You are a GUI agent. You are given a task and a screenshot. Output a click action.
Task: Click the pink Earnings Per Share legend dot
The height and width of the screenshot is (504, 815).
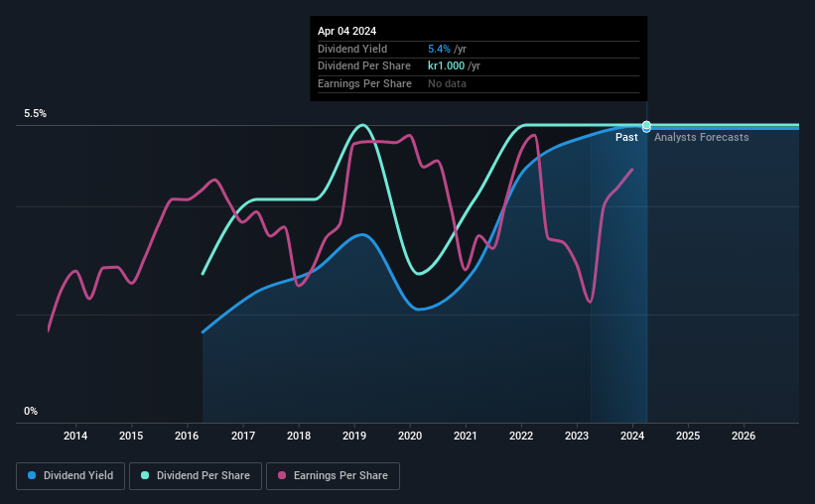point(282,475)
